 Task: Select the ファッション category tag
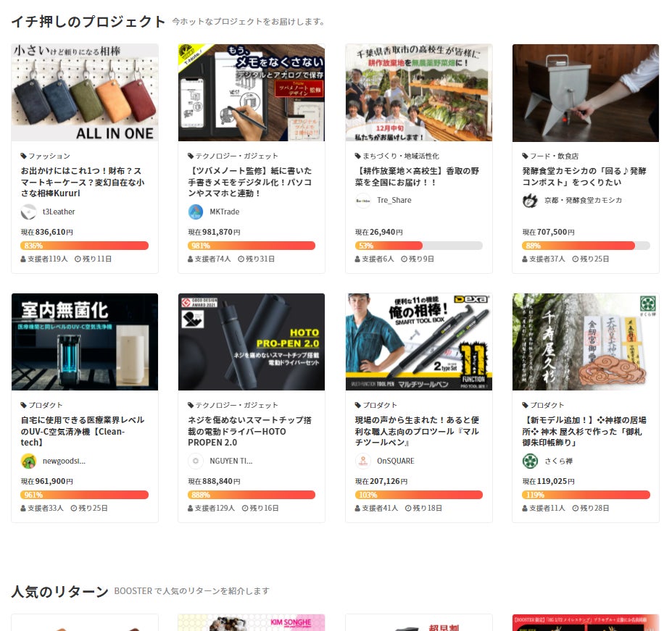pos(46,156)
